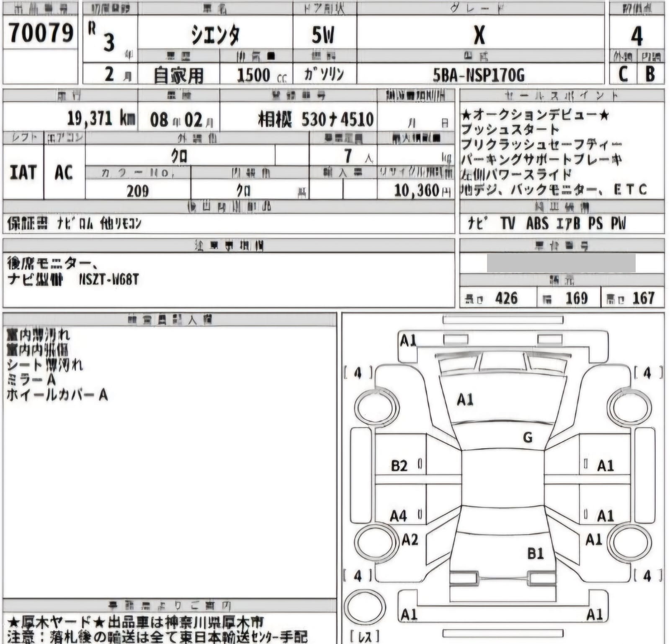Click the note 後席モニター

[53, 263]
